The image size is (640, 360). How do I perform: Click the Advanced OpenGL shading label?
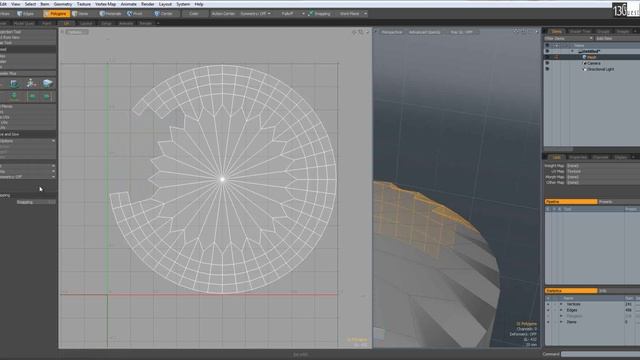tap(424, 32)
